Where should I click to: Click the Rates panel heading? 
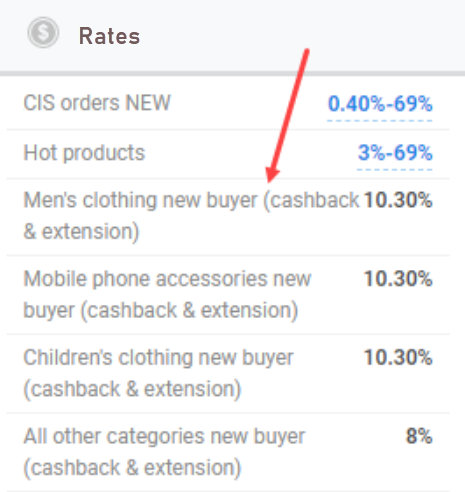[109, 36]
